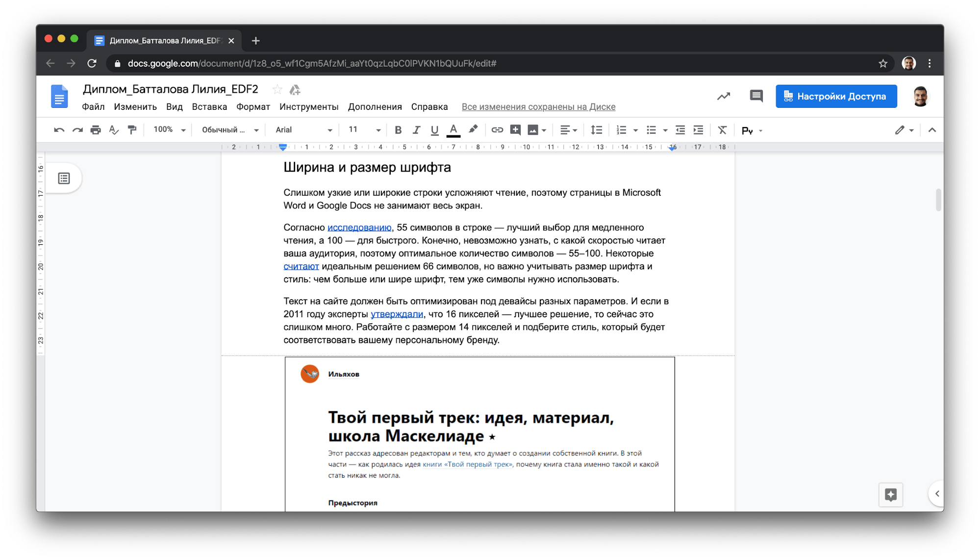
Task: Click the document outline icon on left
Action: pyautogui.click(x=64, y=178)
